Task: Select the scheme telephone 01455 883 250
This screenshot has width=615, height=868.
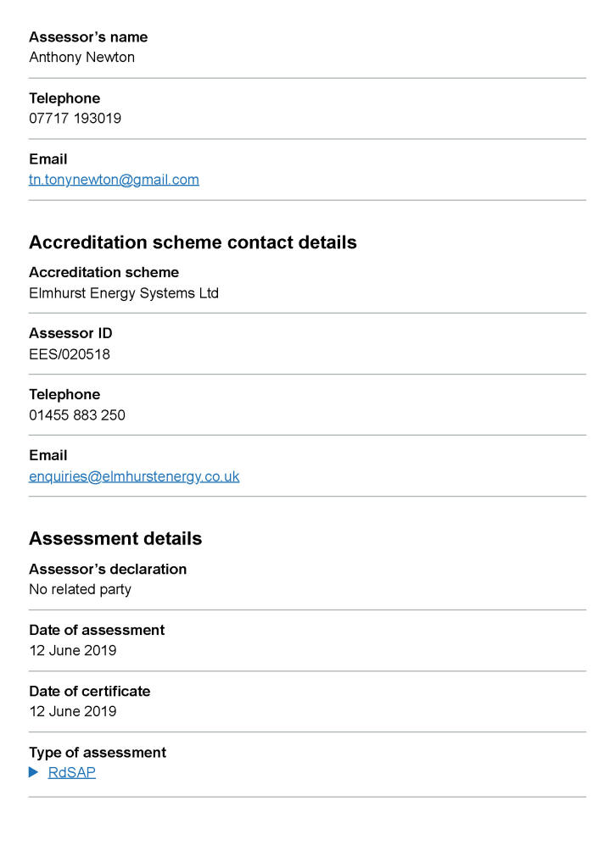Action: tap(77, 415)
